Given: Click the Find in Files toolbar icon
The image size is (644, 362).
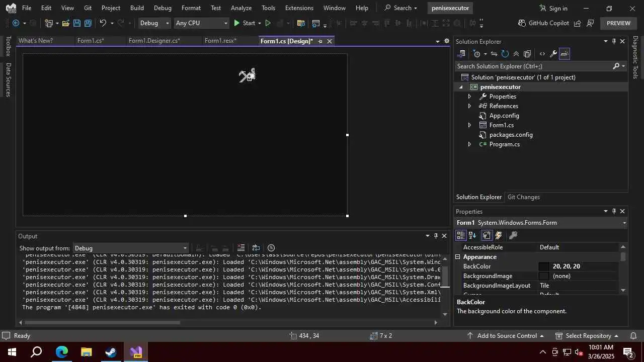Looking at the screenshot, I should pos(301,23).
